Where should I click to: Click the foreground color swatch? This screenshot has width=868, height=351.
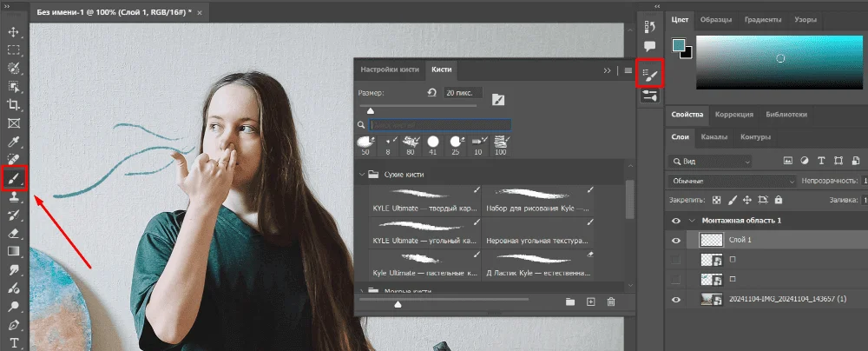point(680,45)
